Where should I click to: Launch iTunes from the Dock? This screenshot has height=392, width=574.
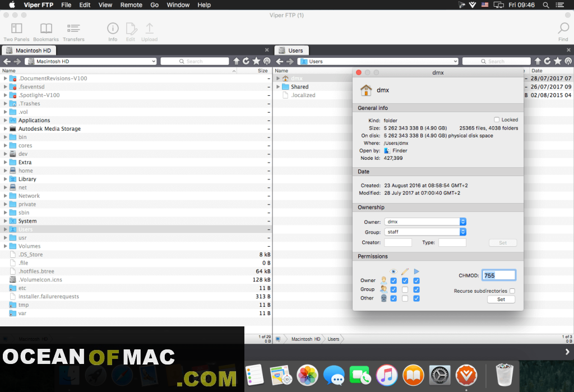(x=387, y=375)
